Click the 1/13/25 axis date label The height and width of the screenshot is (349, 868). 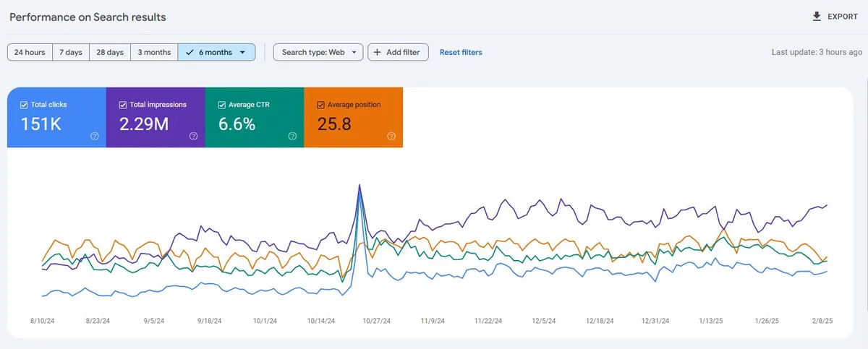click(711, 321)
